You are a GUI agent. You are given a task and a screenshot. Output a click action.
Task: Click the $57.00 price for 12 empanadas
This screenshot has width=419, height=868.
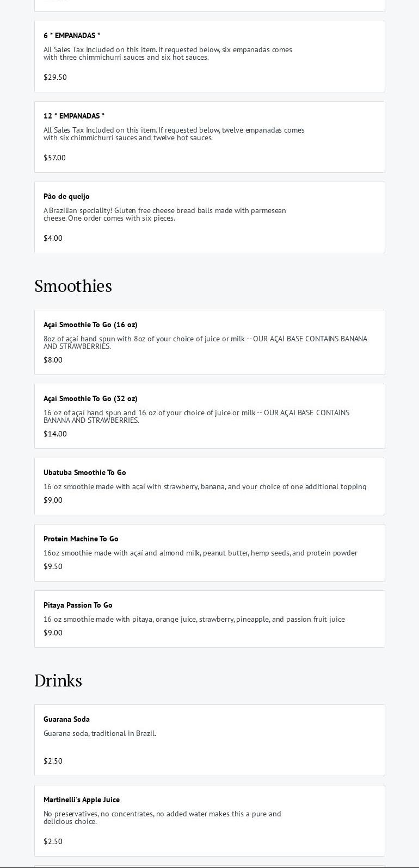tap(54, 158)
